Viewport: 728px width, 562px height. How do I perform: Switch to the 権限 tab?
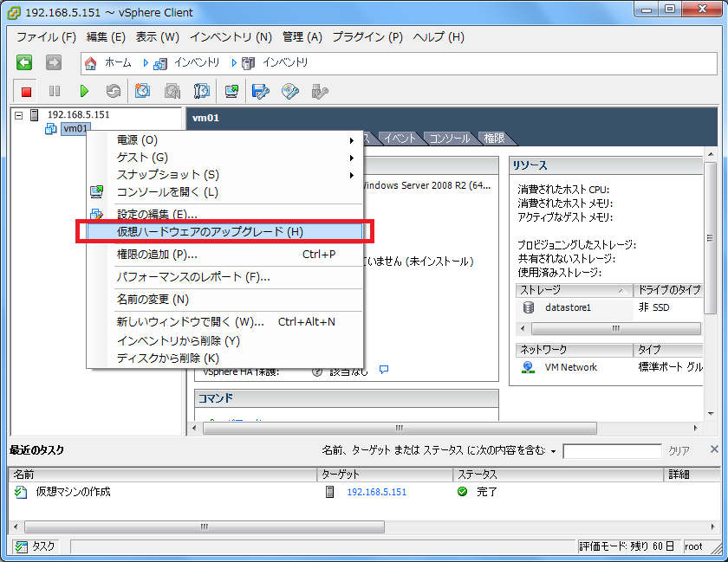(495, 139)
